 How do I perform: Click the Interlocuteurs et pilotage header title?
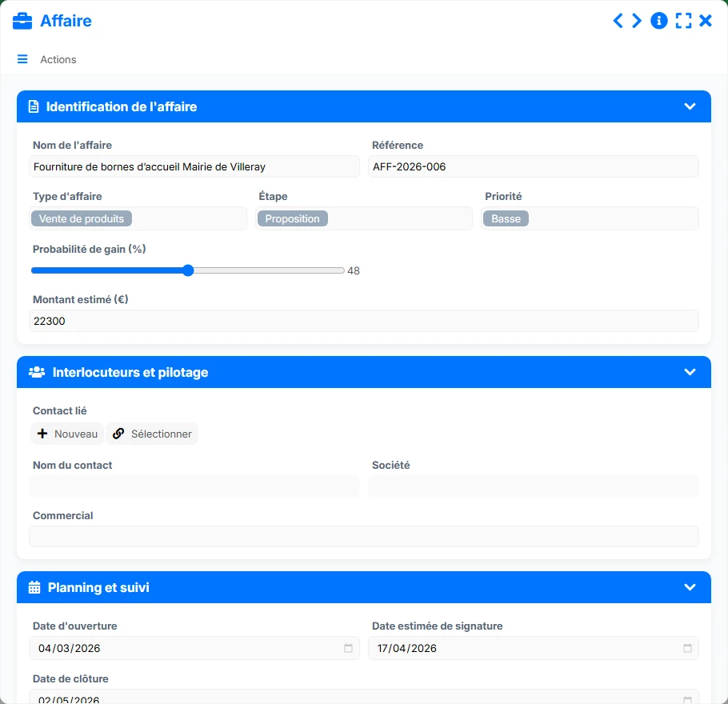(x=130, y=373)
